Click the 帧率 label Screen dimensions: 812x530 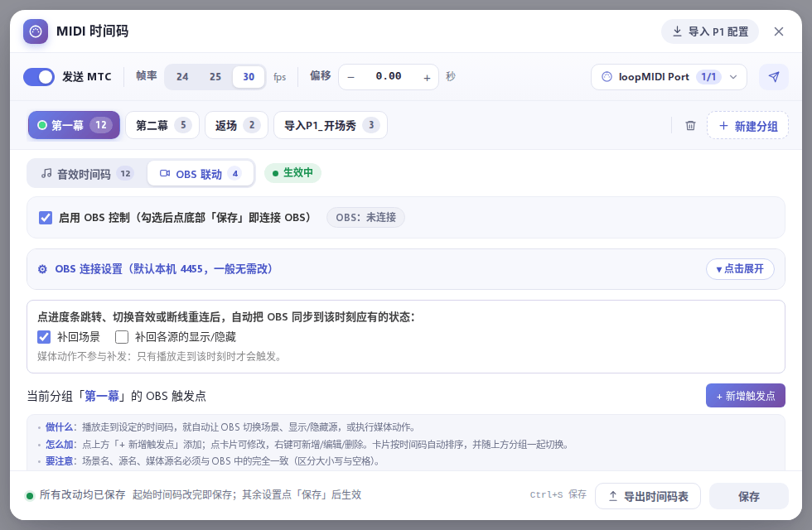click(147, 76)
